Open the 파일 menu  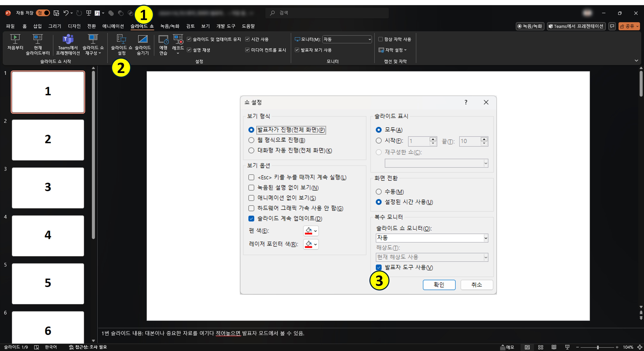point(10,26)
